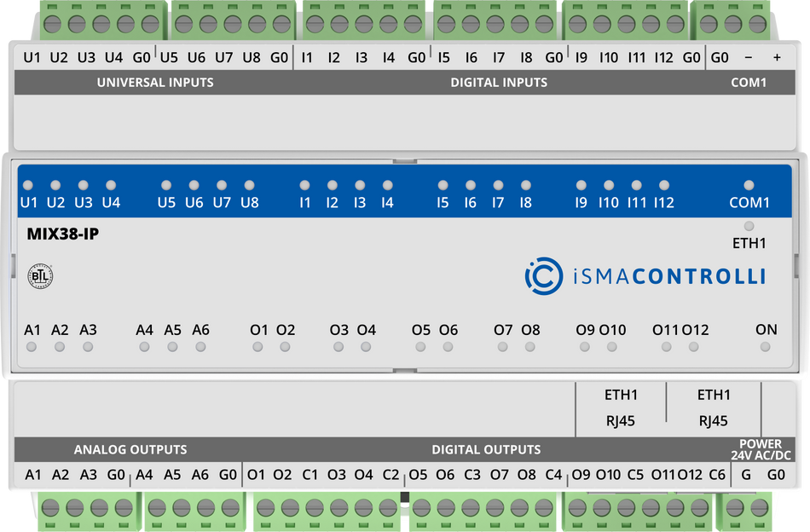
Task: Click the A3 analog output LED
Action: 88,347
